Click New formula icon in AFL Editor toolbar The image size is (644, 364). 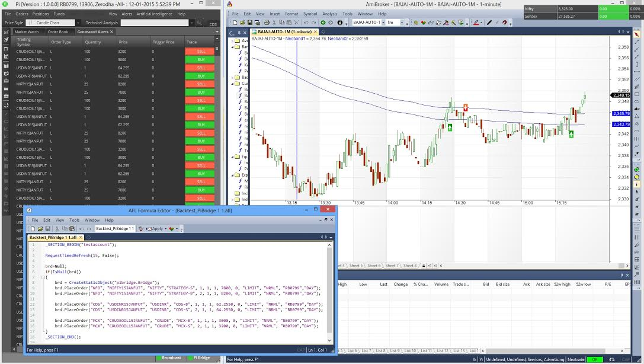point(33,229)
